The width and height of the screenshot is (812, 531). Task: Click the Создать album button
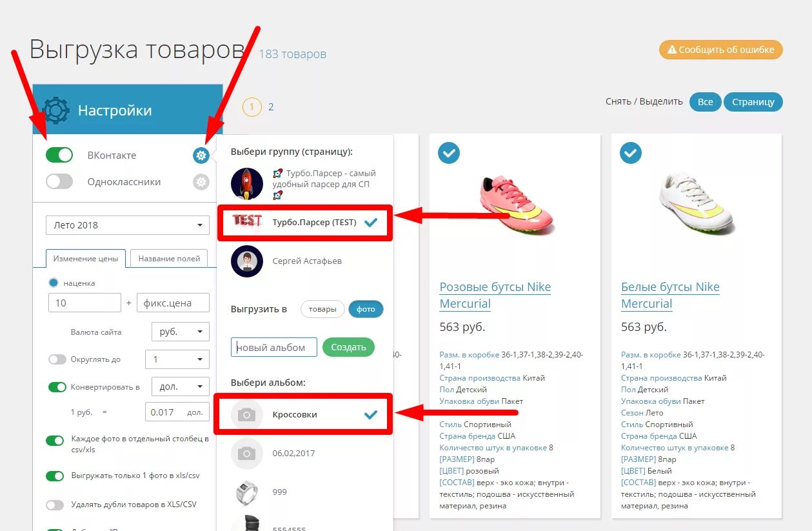[348, 347]
